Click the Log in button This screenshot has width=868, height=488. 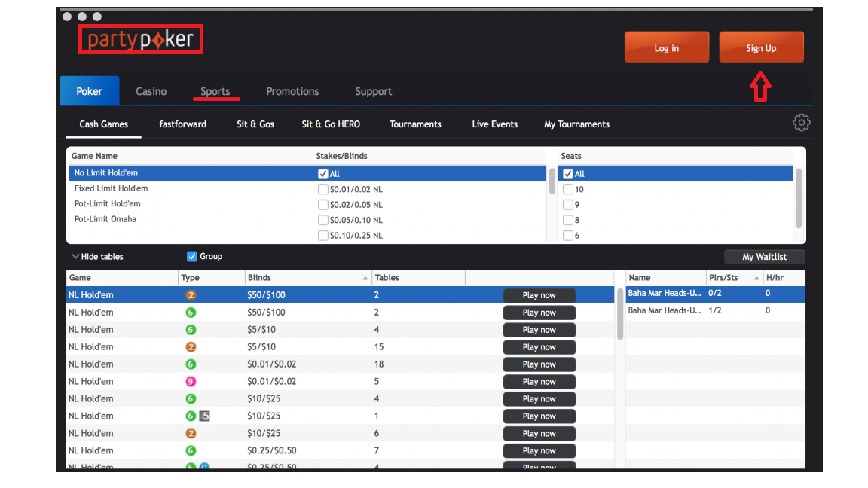point(667,47)
